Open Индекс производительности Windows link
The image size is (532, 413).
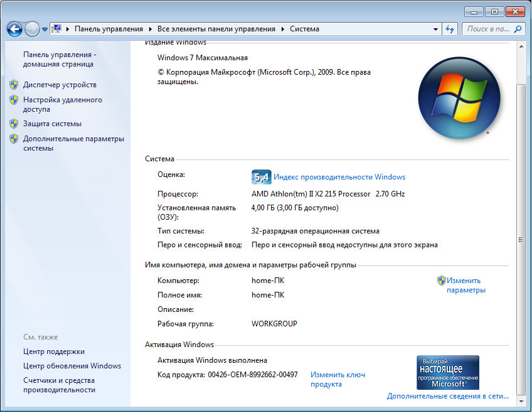point(339,177)
